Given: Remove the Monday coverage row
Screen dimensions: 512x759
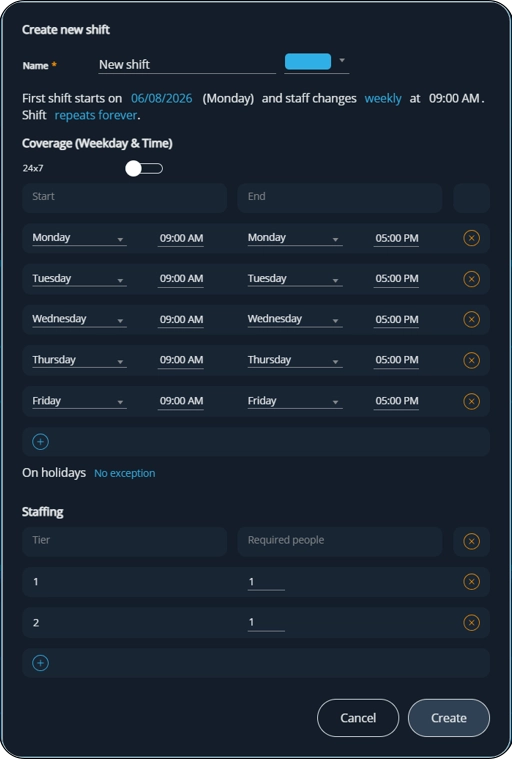Looking at the screenshot, I should [471, 238].
